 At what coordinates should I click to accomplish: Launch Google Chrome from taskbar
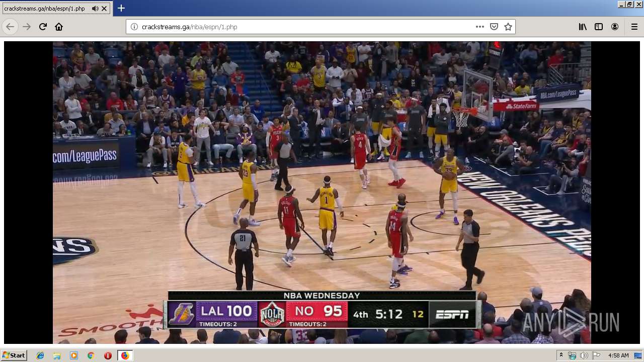(x=91, y=355)
